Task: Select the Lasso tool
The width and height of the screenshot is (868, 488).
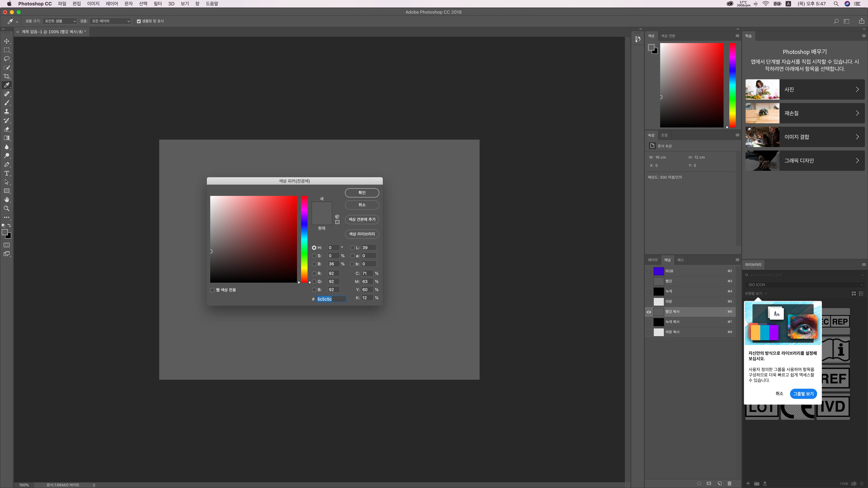Action: [6, 59]
